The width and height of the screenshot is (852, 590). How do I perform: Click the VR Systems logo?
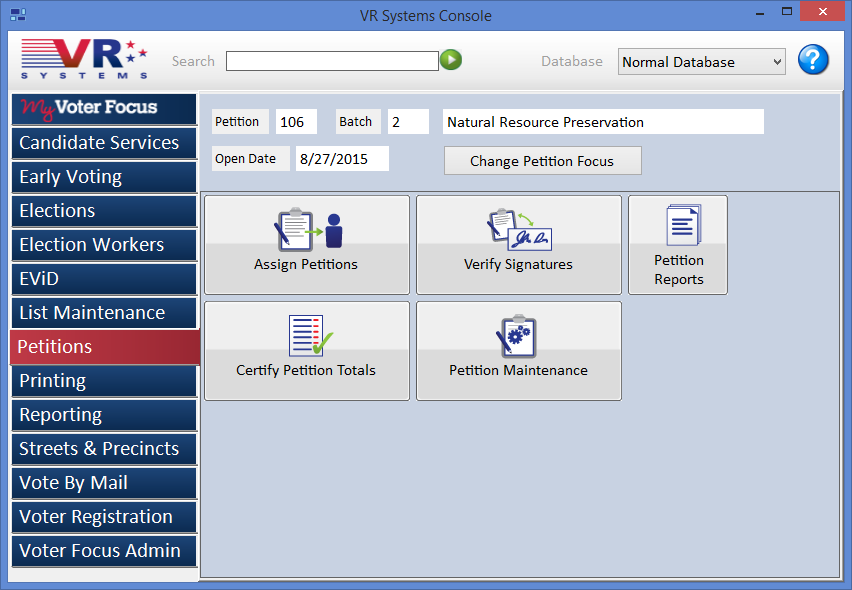(x=84, y=59)
